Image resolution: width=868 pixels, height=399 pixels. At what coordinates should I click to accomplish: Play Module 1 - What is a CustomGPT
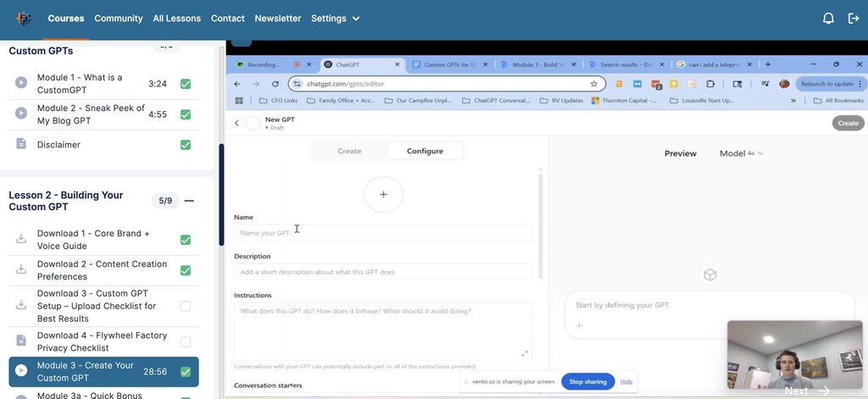(x=21, y=83)
